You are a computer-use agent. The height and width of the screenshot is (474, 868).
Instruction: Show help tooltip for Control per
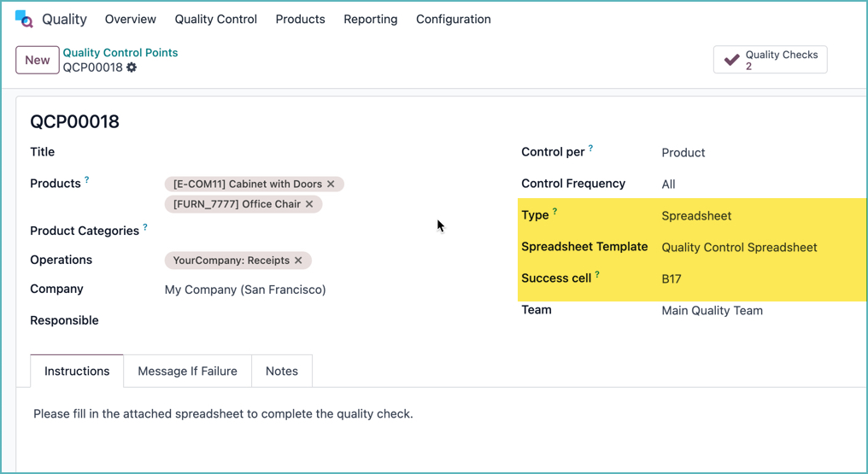pos(590,149)
